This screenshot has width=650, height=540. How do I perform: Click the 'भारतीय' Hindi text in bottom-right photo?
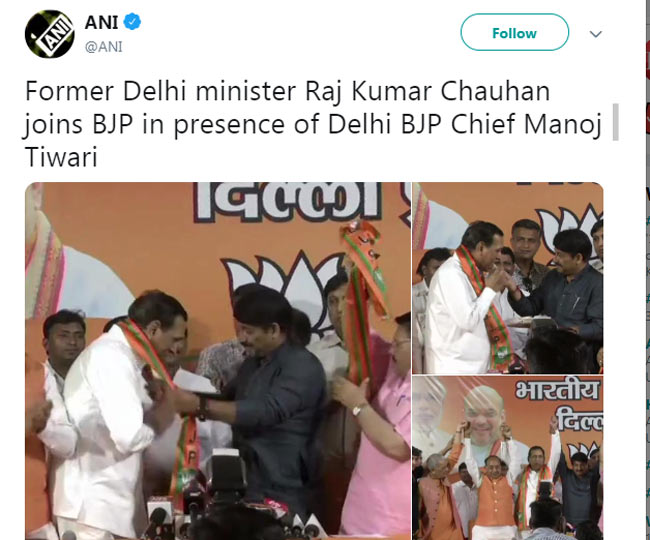click(558, 391)
